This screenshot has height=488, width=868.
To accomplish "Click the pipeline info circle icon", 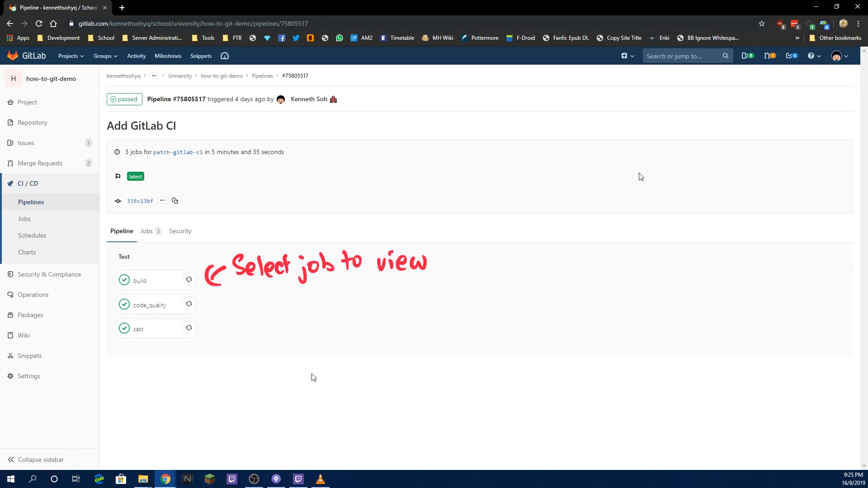I will pyautogui.click(x=117, y=151).
